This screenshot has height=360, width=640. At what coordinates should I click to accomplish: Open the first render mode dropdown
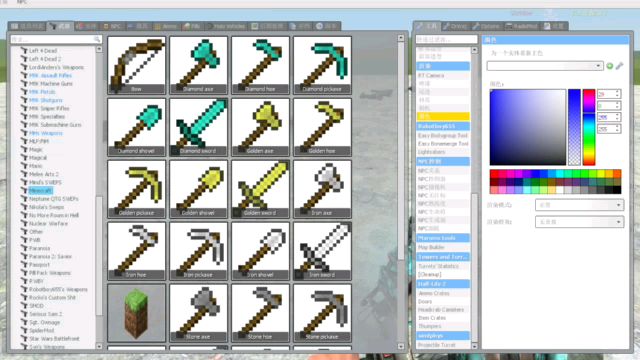[579, 205]
